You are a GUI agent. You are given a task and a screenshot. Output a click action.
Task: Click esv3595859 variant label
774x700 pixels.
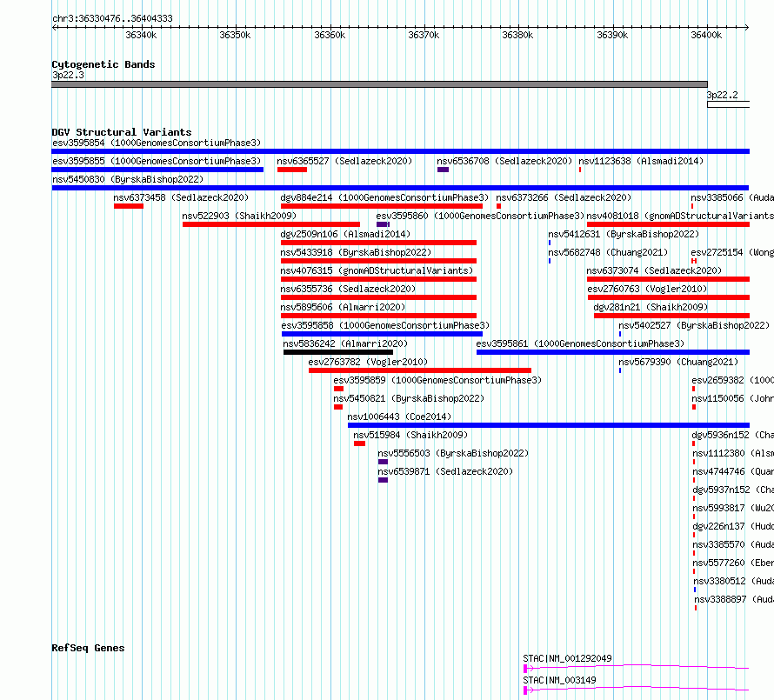point(437,381)
